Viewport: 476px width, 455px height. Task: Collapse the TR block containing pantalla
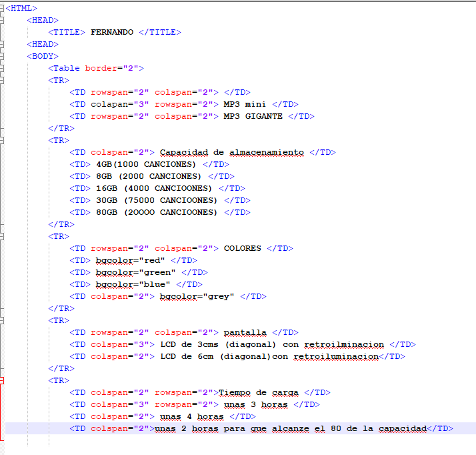click(x=2, y=320)
